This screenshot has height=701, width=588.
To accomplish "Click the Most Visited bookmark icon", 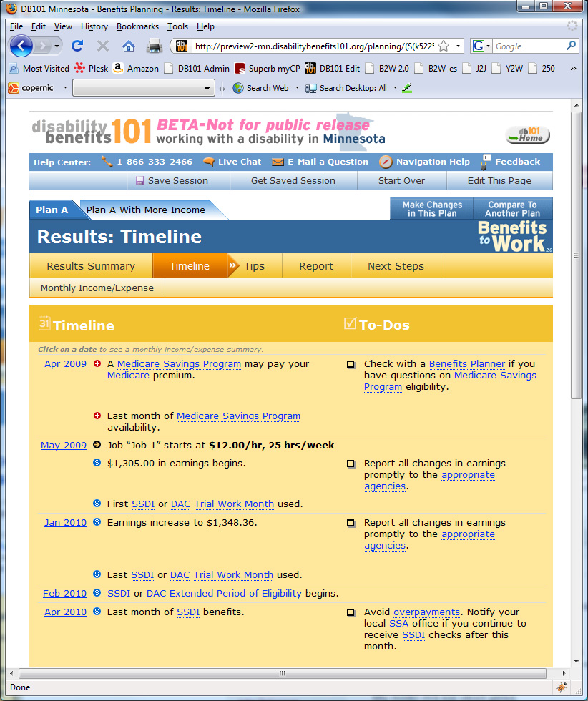I will pyautogui.click(x=14, y=68).
